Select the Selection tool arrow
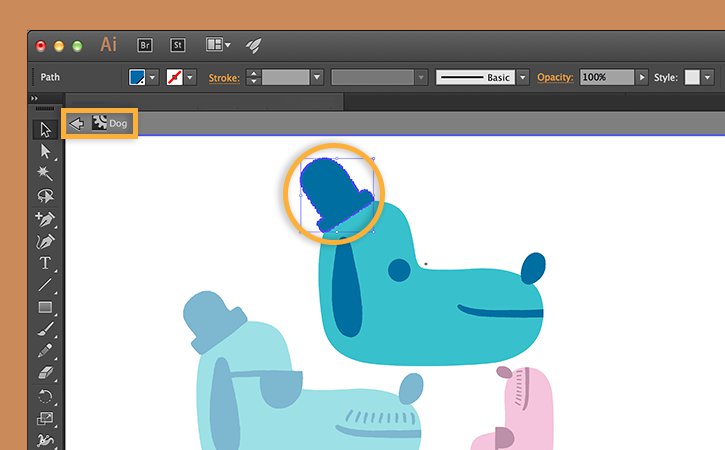 pyautogui.click(x=45, y=129)
